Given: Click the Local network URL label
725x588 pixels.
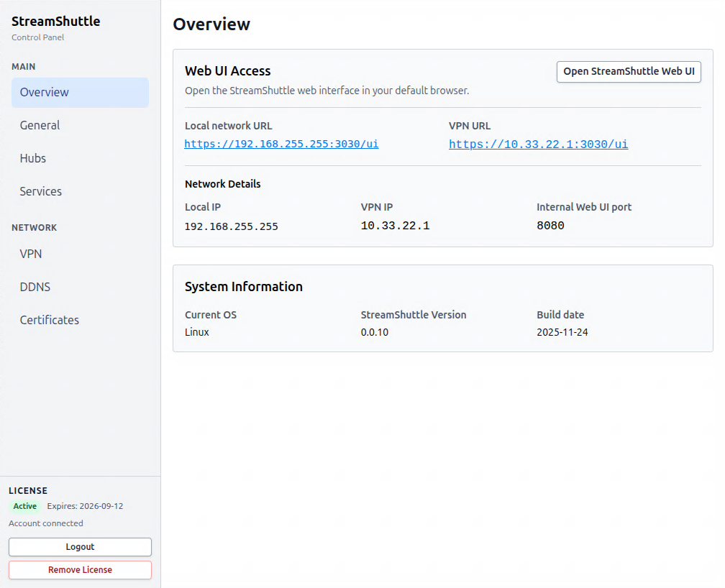Looking at the screenshot, I should (229, 126).
